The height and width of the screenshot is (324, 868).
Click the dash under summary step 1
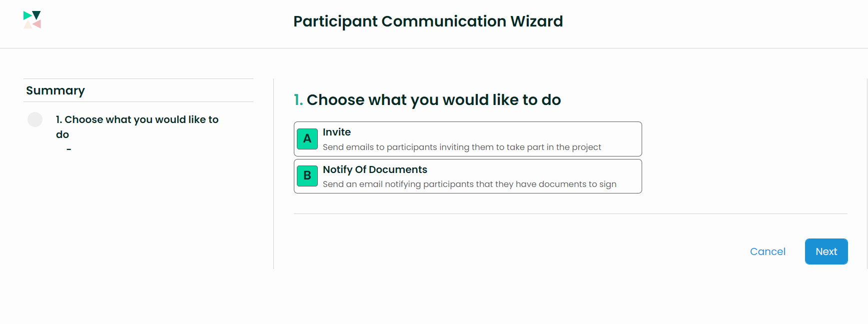(69, 149)
